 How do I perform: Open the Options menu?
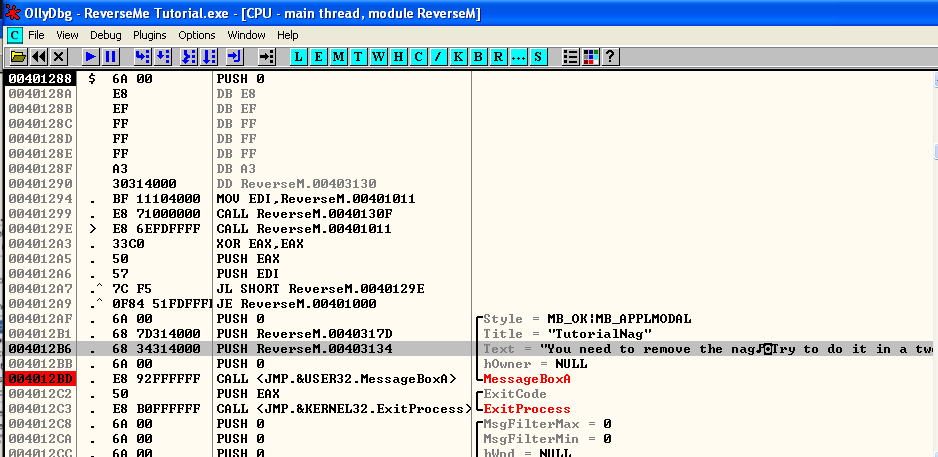[x=197, y=35]
